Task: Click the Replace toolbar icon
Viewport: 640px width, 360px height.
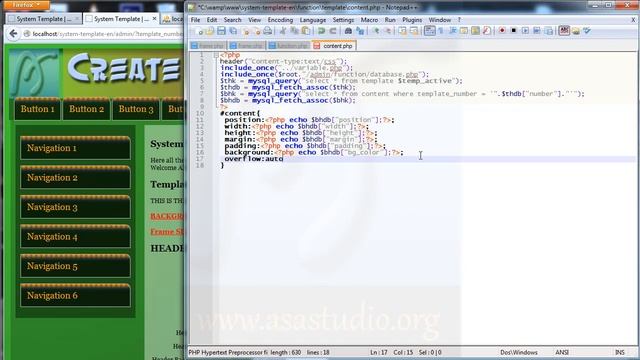Action: 360,31
